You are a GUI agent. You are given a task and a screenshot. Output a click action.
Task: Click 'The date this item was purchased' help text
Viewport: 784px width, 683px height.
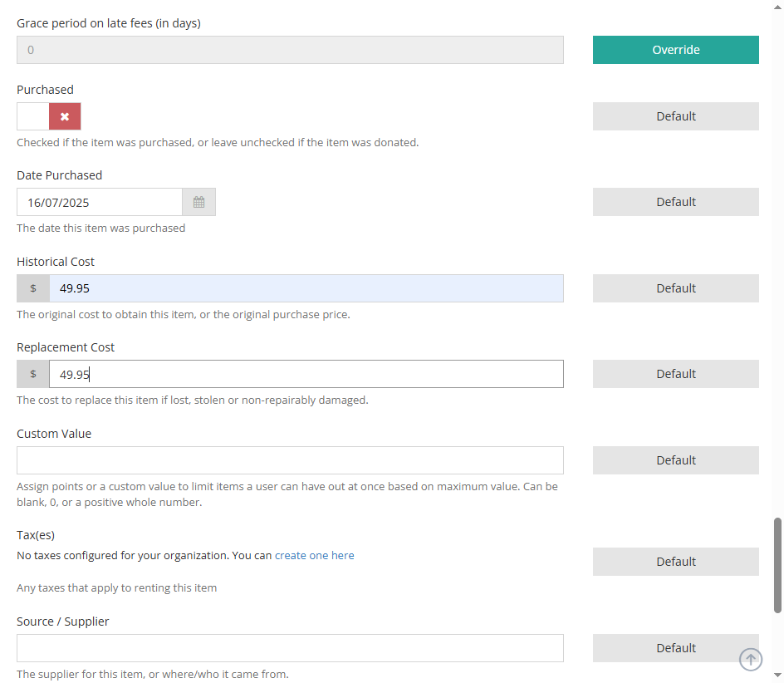click(x=101, y=228)
